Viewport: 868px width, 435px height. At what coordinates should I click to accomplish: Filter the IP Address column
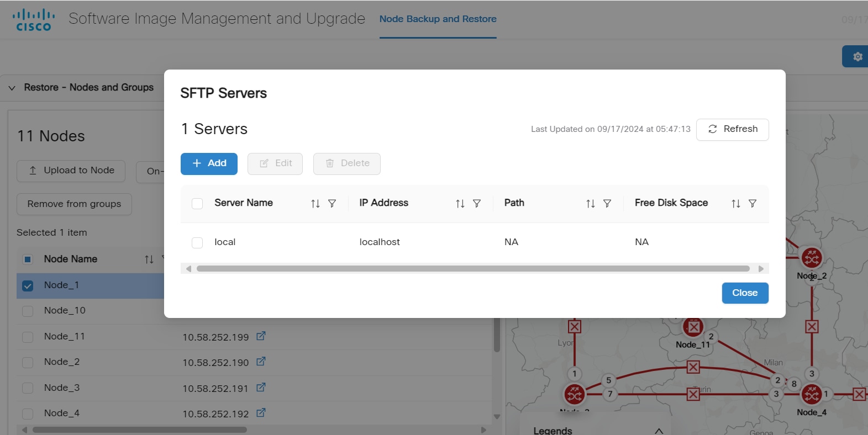(477, 204)
